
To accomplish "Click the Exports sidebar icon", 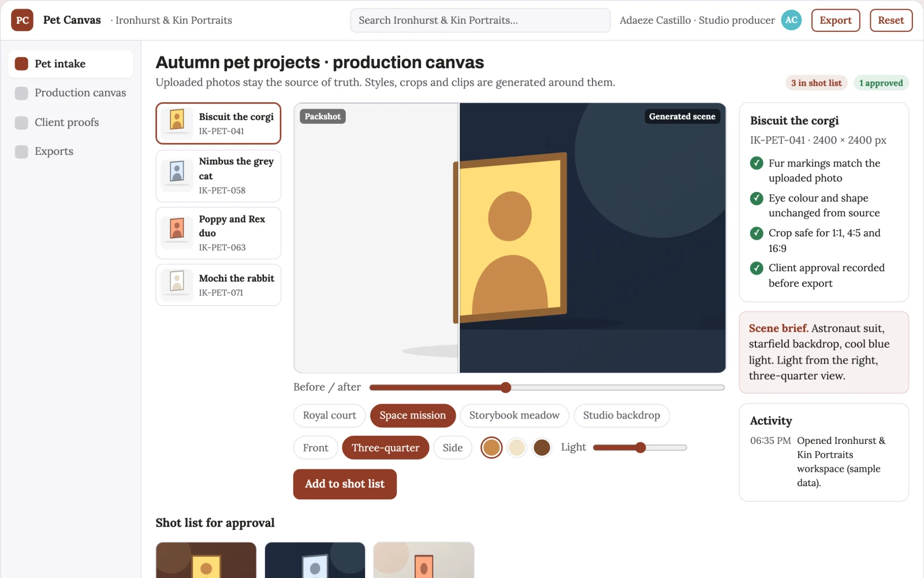I will coord(21,151).
